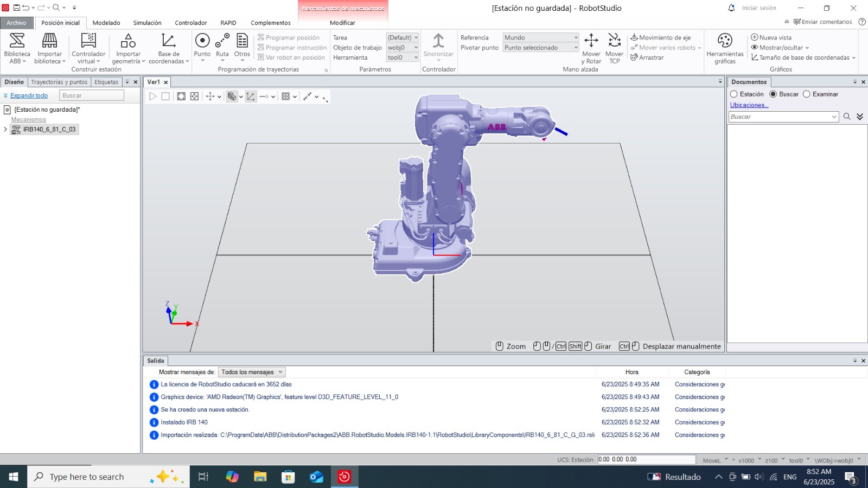Open the Buscar combo box in Documentos
The image size is (868, 488).
click(x=783, y=117)
